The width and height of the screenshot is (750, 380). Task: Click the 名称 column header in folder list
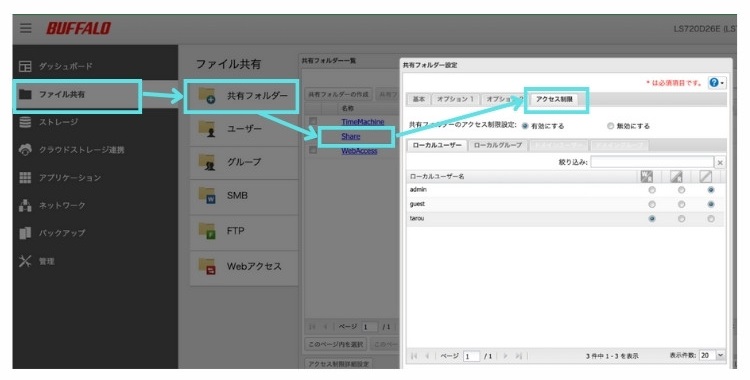point(348,109)
